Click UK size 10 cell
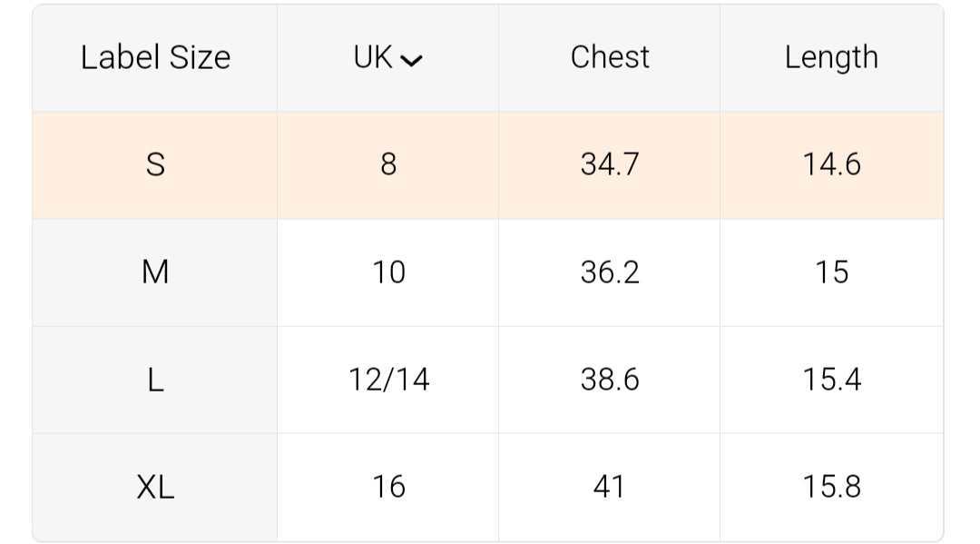This screenshot has width=980, height=544. pyautogui.click(x=388, y=272)
